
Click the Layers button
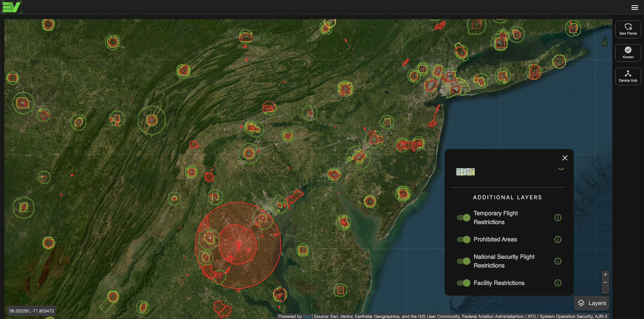click(592, 303)
